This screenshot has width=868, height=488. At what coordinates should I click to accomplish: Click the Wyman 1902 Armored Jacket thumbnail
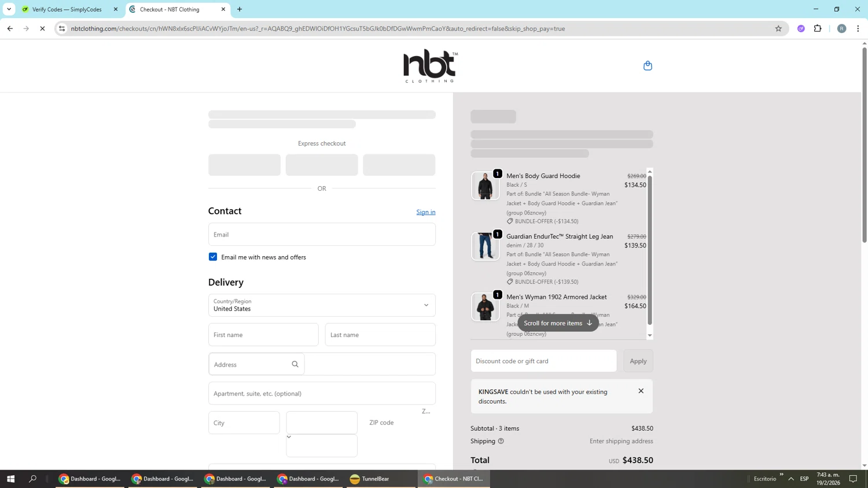click(485, 306)
